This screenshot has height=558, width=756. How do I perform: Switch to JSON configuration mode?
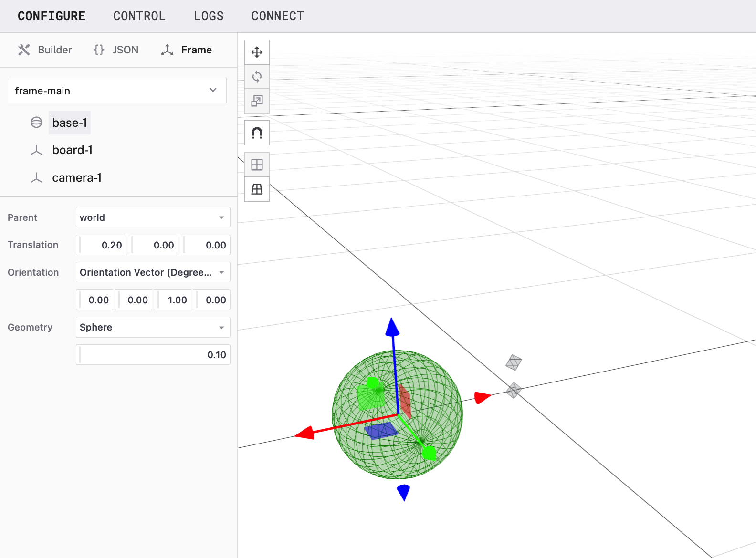pyautogui.click(x=116, y=50)
